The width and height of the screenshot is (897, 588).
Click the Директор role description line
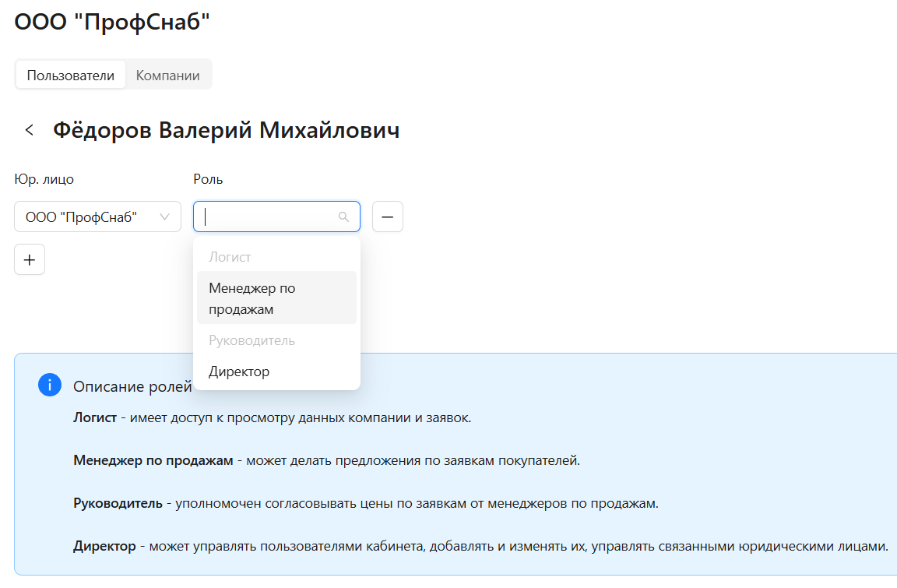pos(389,547)
